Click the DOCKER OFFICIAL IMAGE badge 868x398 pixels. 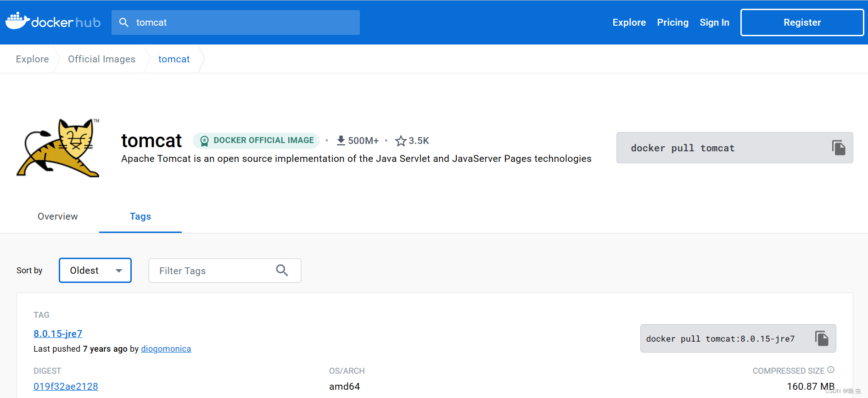click(256, 140)
